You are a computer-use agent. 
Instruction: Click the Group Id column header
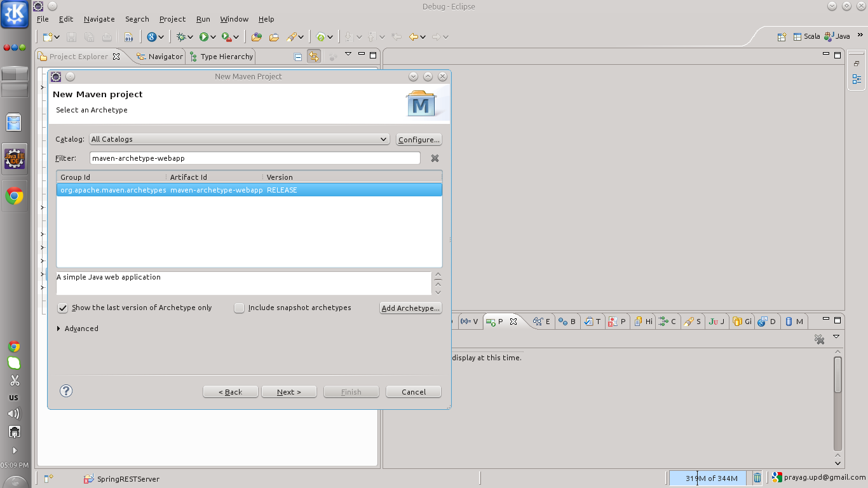[x=111, y=177]
